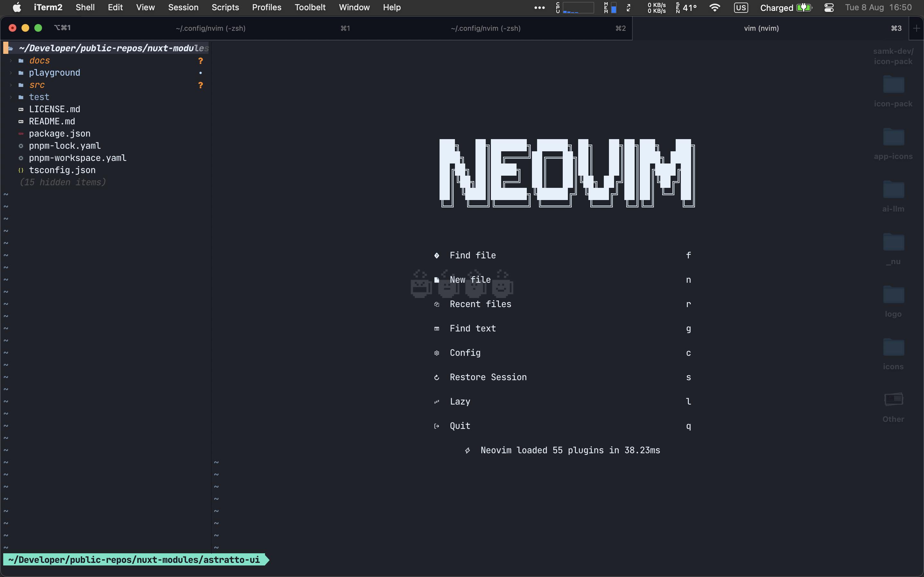Select the Find text dashboard entry
Viewport: 924px width, 577px height.
coord(472,329)
